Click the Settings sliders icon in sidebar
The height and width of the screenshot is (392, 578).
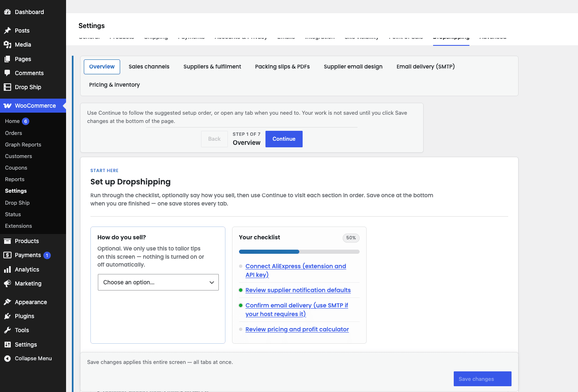[7, 345]
